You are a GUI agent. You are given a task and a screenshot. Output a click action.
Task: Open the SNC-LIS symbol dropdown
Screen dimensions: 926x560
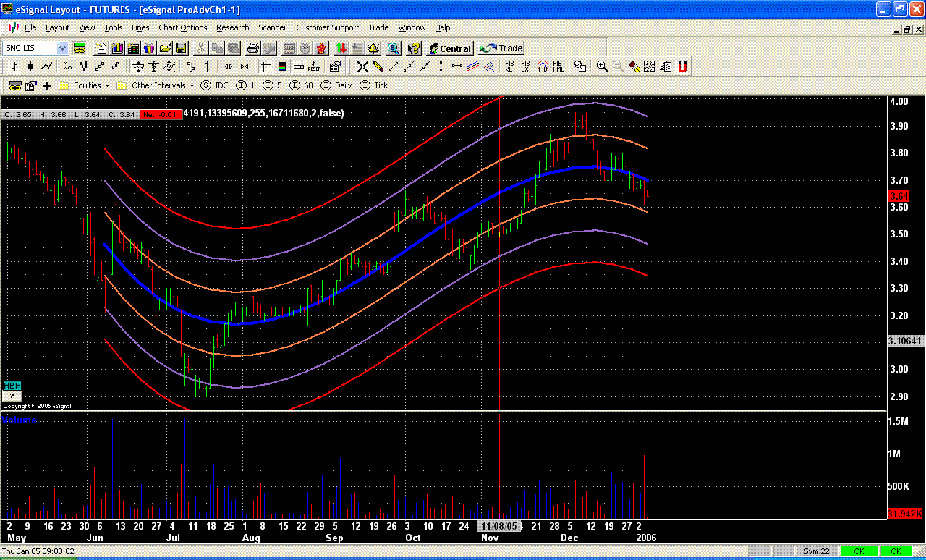62,48
